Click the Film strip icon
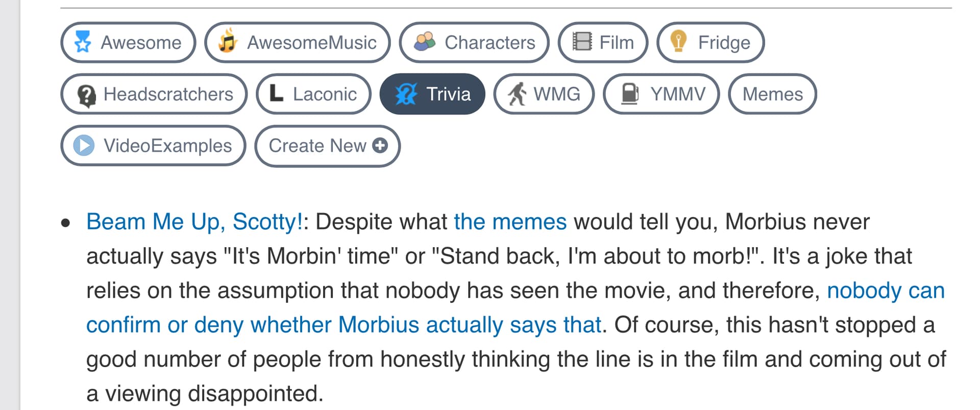 point(582,42)
